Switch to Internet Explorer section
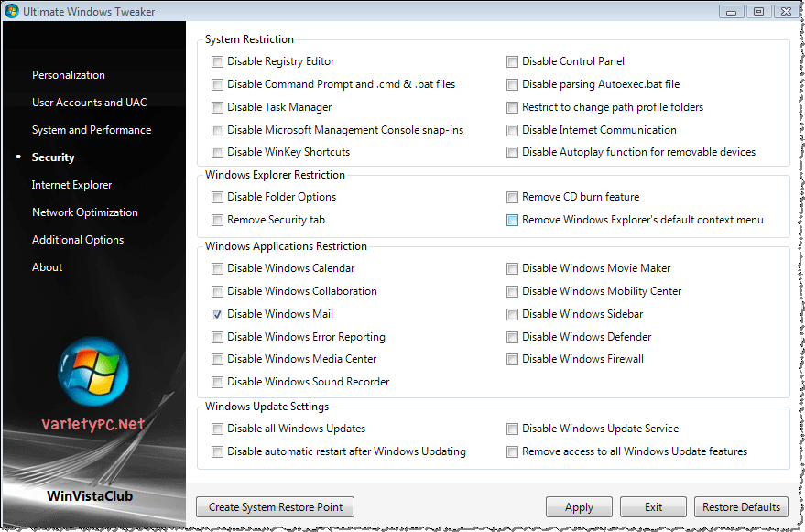The height and width of the screenshot is (532, 805). [x=71, y=185]
